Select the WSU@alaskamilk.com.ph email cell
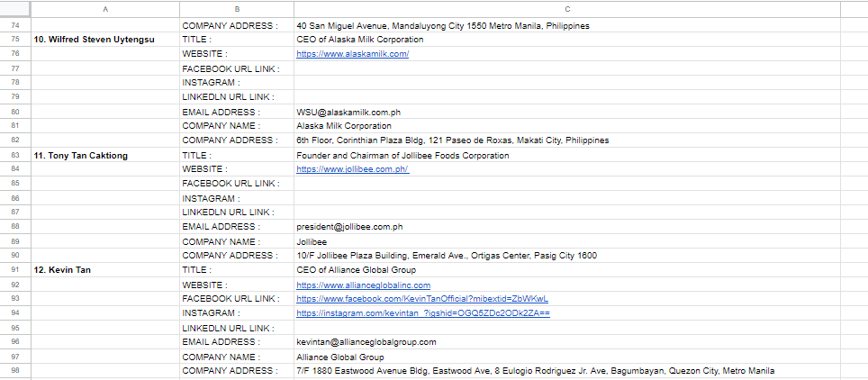The height and width of the screenshot is (380, 868). point(567,112)
